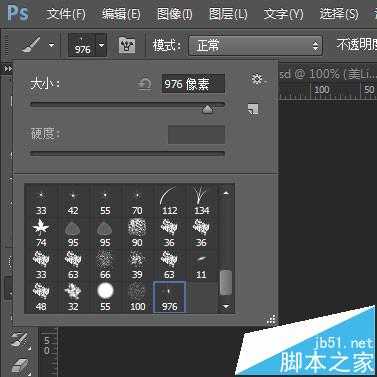The width and height of the screenshot is (377, 377).
Task: Click brush list scroll down arrow
Action: 226,306
